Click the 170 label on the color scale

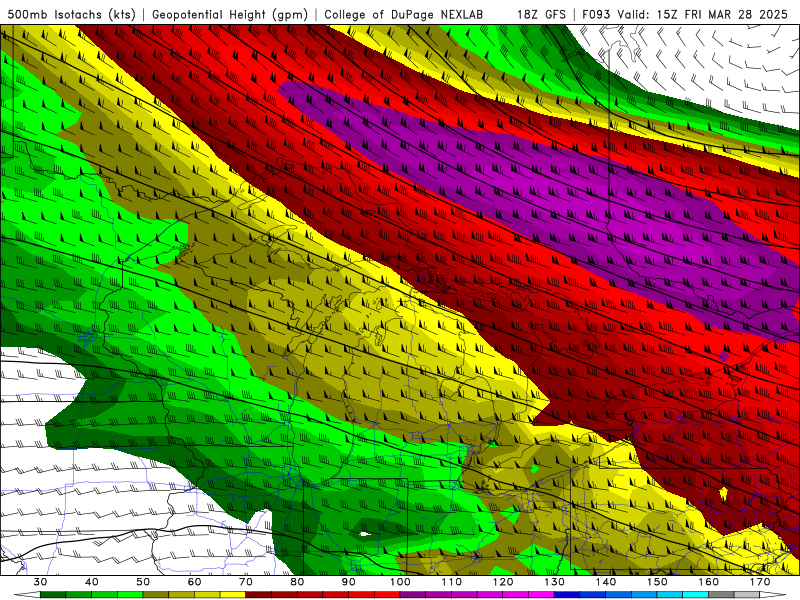pyautogui.click(x=760, y=582)
